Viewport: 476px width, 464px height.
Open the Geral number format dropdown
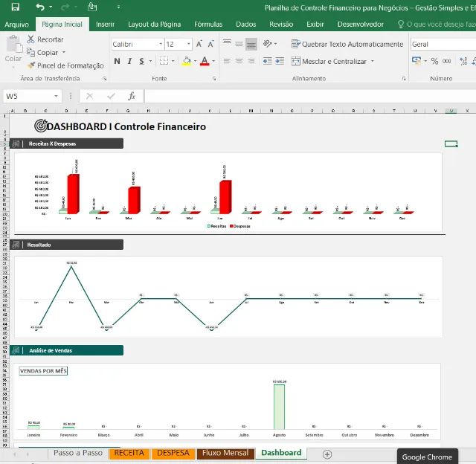[x=443, y=45]
